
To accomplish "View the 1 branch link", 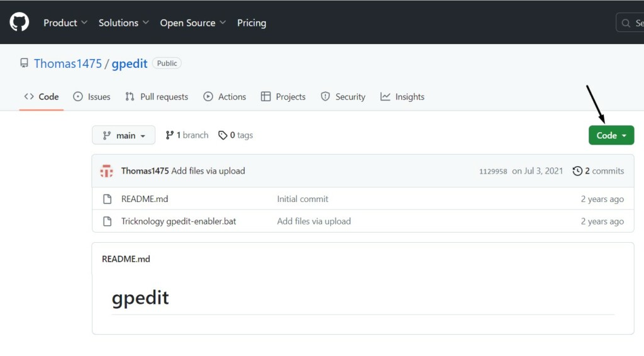I will (187, 135).
